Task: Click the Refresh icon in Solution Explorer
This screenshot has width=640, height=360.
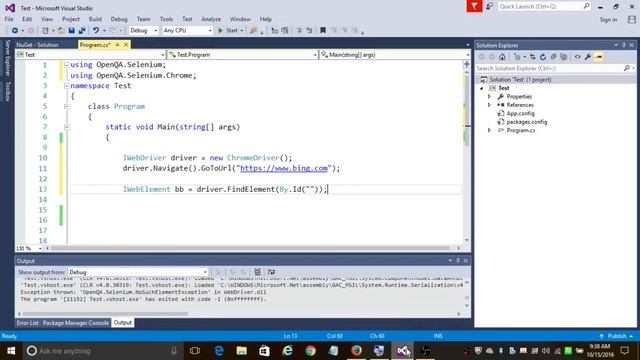Action: 543,57
